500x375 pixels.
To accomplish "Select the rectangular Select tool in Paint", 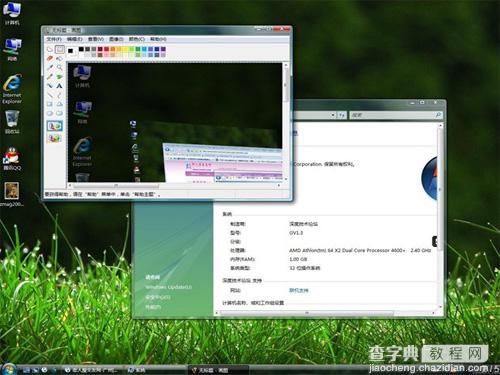I will pos(59,49).
